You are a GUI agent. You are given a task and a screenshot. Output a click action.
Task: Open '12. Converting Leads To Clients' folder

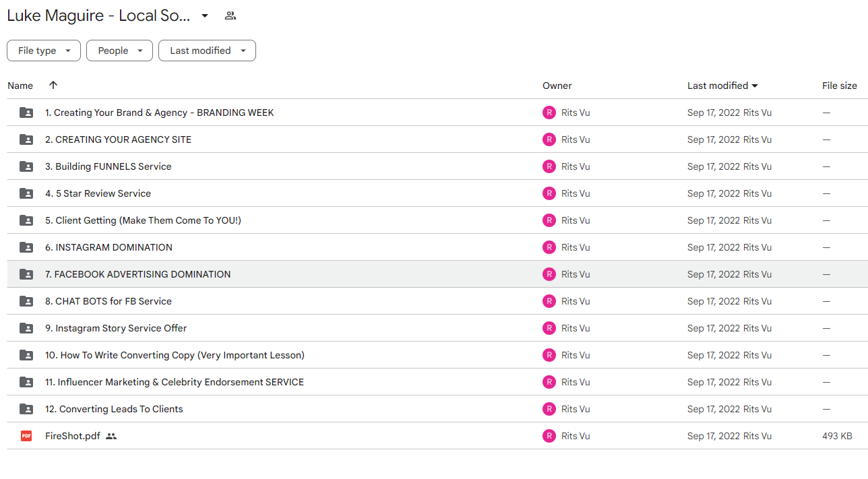pyautogui.click(x=114, y=409)
